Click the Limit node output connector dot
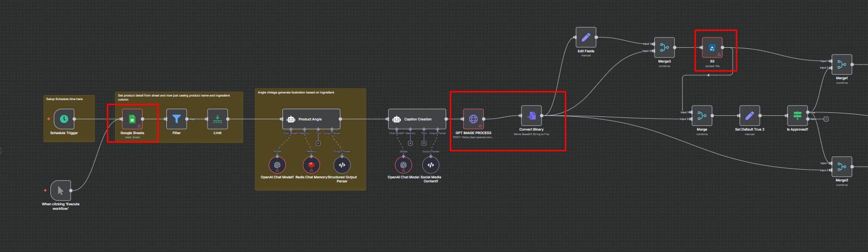Screen dimensions: 868x252 [x=227, y=119]
